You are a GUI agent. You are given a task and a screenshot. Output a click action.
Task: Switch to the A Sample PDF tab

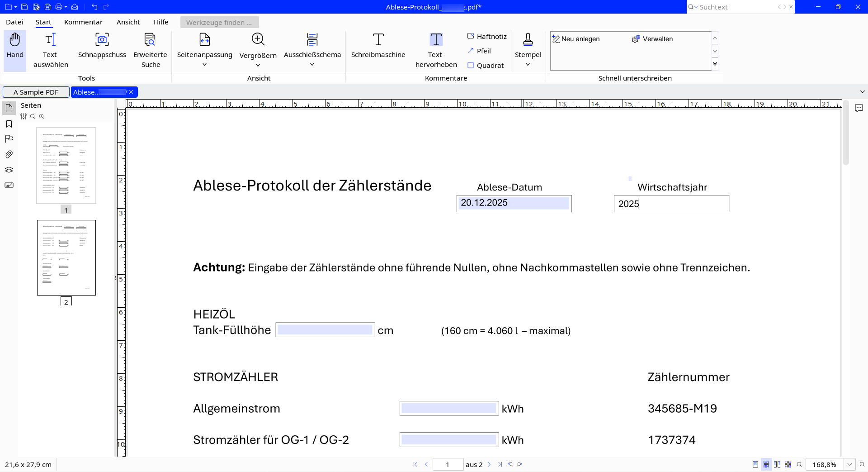(x=36, y=92)
